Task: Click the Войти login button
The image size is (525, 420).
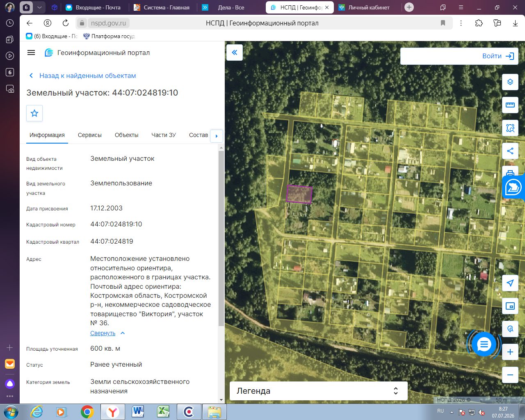Action: [x=498, y=56]
